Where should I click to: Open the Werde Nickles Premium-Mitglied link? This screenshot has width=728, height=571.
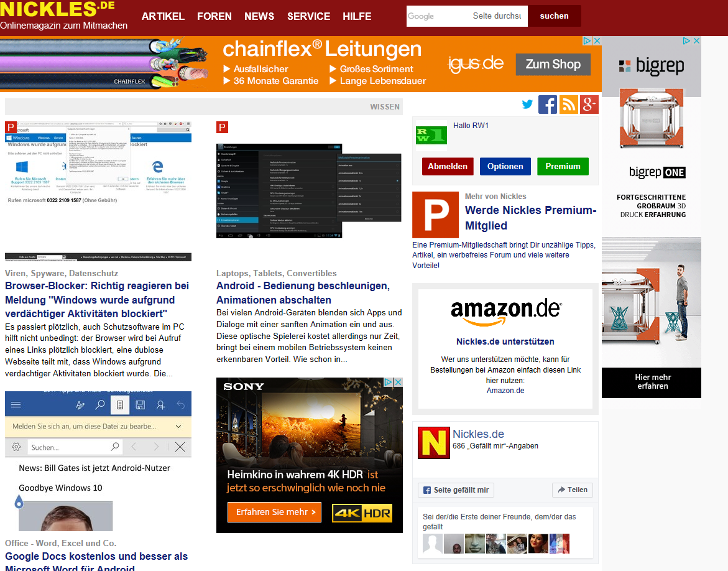tap(531, 218)
